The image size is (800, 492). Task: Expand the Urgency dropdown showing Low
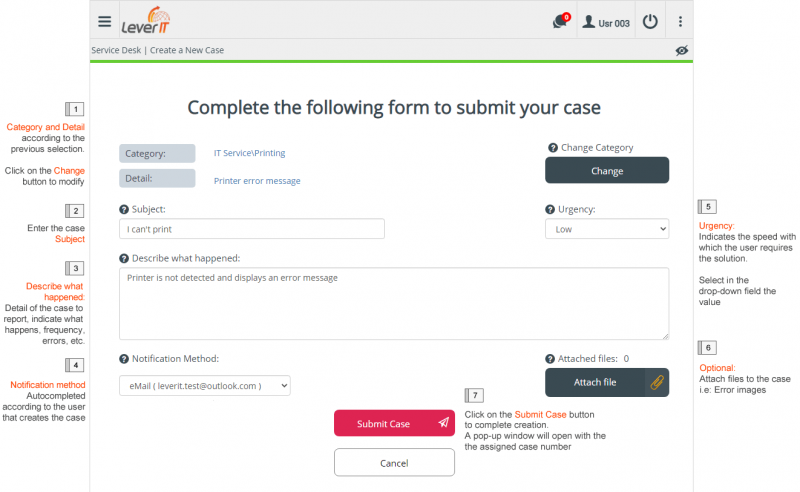click(607, 229)
